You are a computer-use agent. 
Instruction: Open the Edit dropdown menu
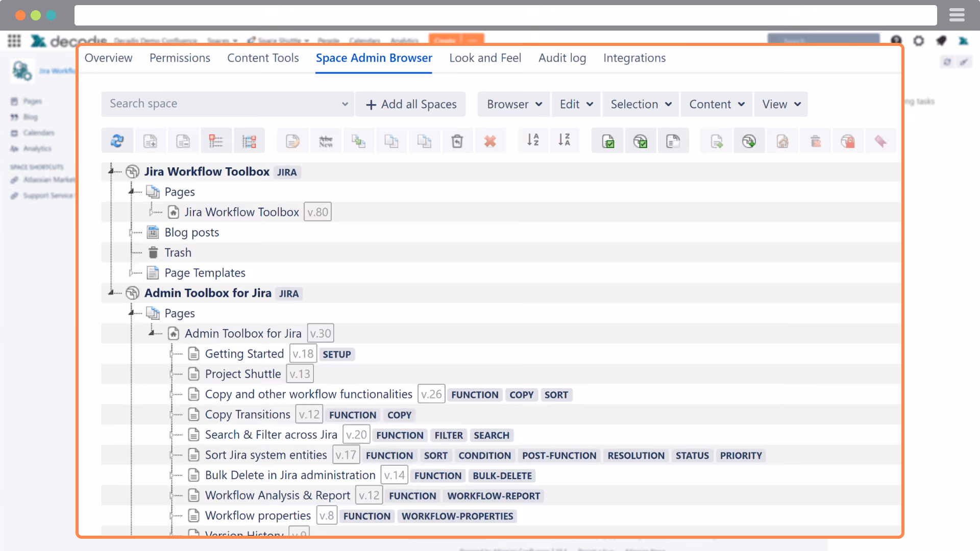click(x=576, y=104)
